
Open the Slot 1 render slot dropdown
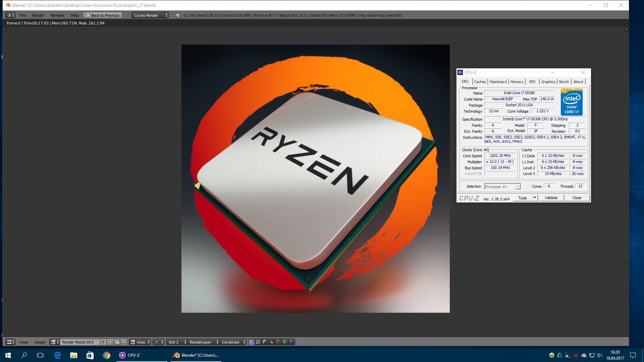(177, 342)
